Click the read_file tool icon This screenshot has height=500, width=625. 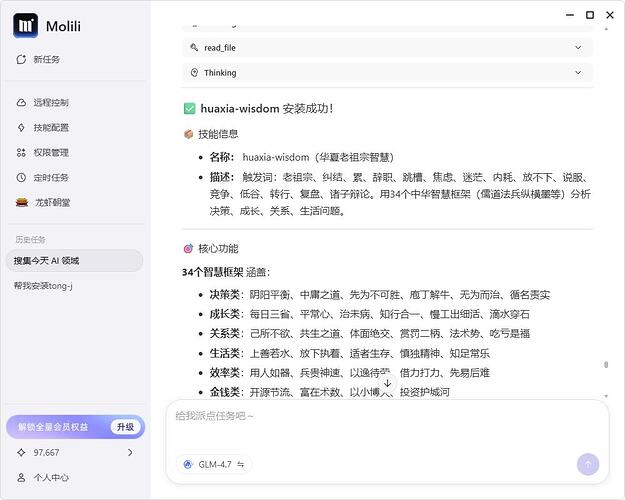[194, 47]
